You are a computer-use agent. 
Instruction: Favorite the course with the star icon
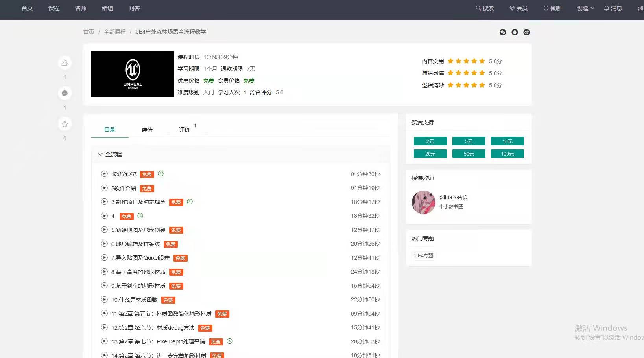point(65,124)
